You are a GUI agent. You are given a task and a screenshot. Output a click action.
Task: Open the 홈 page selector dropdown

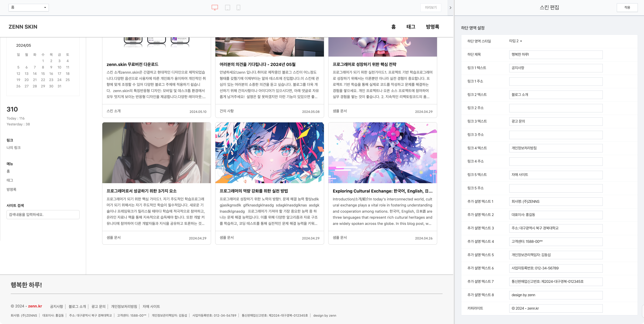(x=29, y=8)
